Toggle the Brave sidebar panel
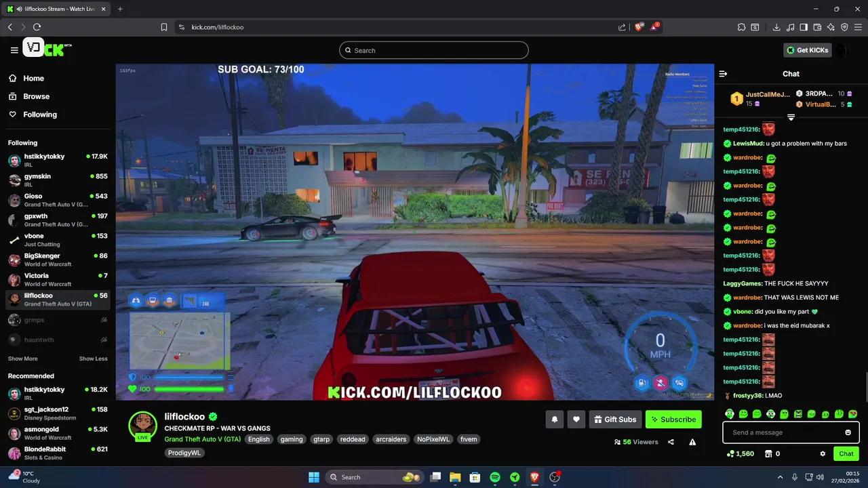The width and height of the screenshot is (868, 488). click(x=804, y=27)
